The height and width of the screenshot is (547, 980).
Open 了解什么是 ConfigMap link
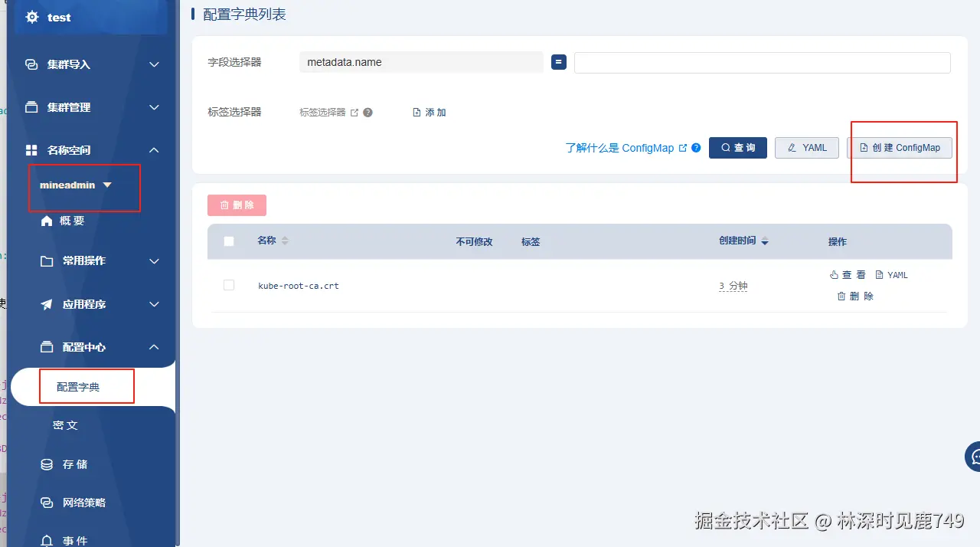pos(619,148)
